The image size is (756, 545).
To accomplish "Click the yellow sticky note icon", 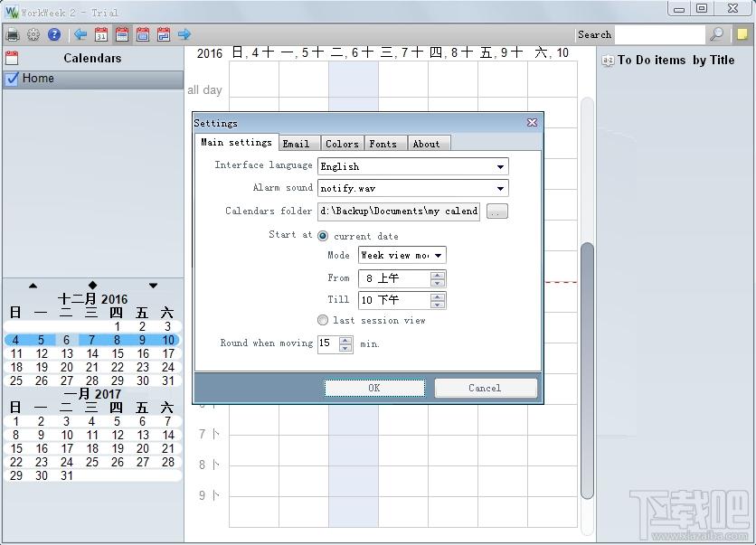I will (742, 34).
